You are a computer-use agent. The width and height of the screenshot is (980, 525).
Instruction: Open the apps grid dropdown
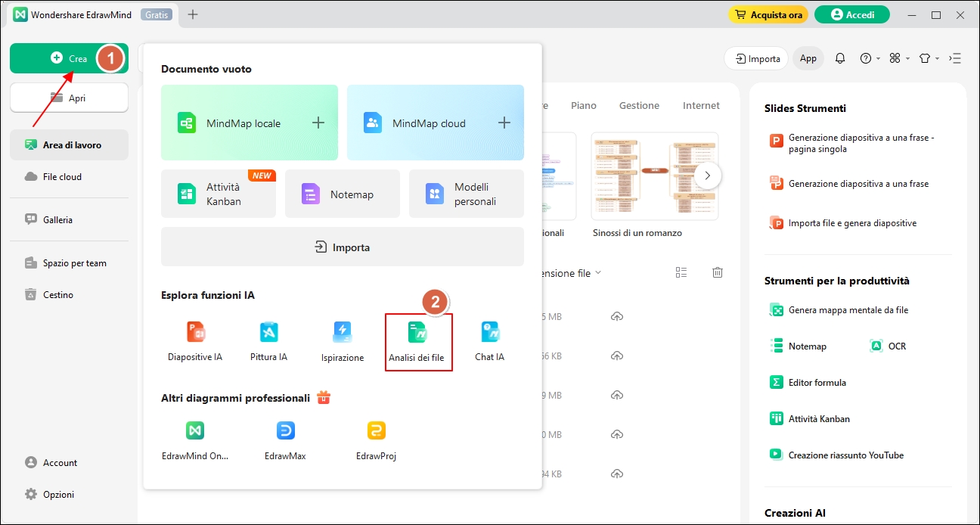[x=899, y=58]
